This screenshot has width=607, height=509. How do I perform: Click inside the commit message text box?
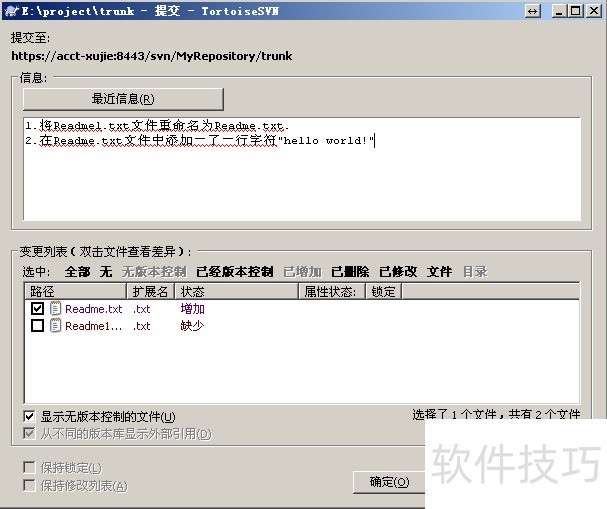pyautogui.click(x=302, y=169)
